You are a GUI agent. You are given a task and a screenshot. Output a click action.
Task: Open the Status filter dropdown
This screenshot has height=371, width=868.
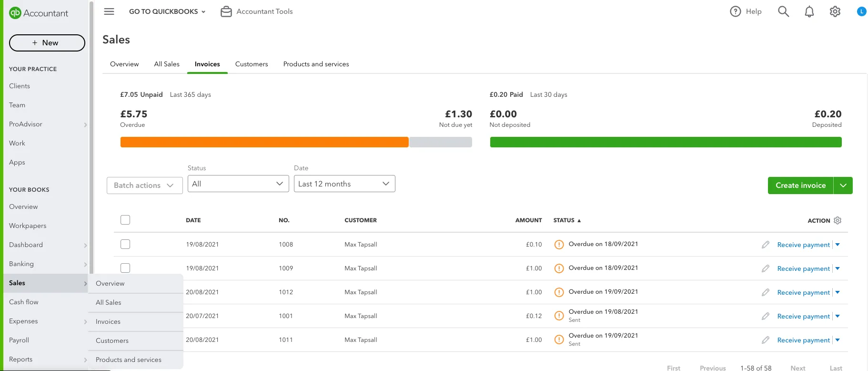click(x=238, y=184)
